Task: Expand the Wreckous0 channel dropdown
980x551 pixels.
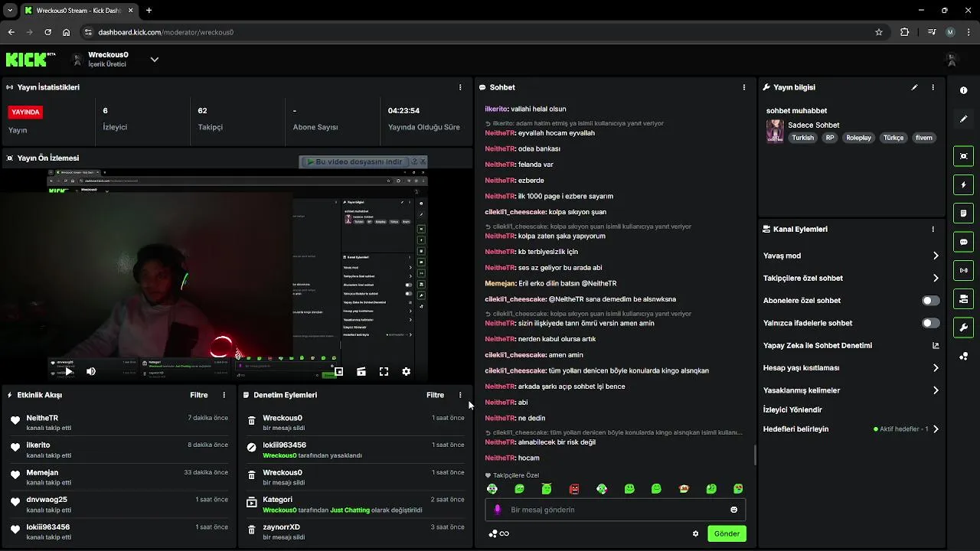Action: pos(154,60)
